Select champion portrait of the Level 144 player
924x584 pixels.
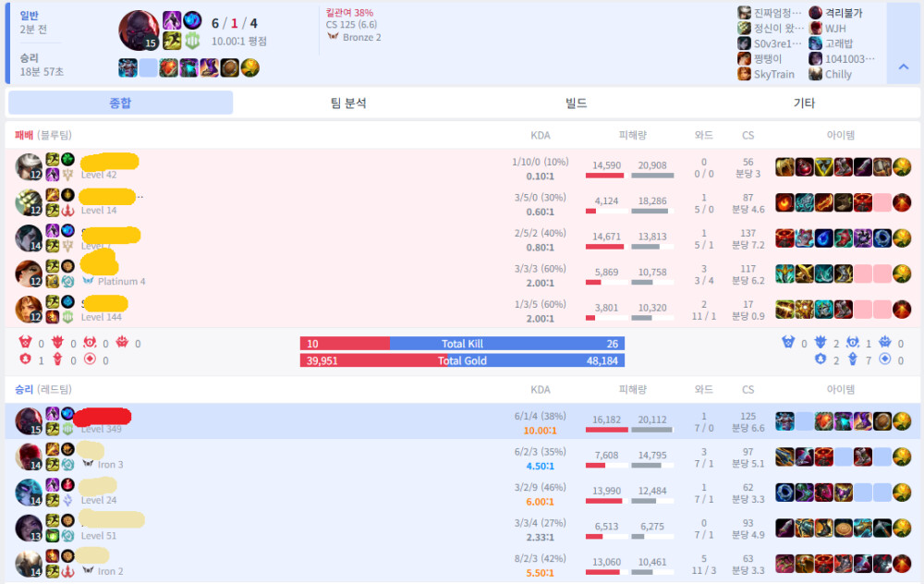[x=29, y=310]
